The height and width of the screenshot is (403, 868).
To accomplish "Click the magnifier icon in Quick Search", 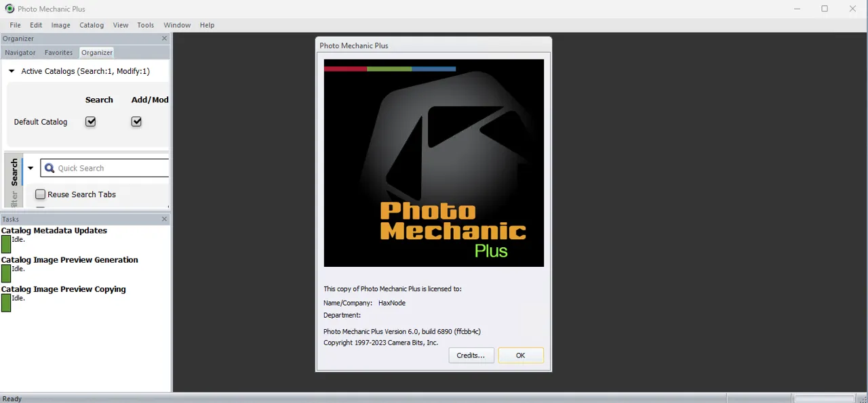I will 49,168.
